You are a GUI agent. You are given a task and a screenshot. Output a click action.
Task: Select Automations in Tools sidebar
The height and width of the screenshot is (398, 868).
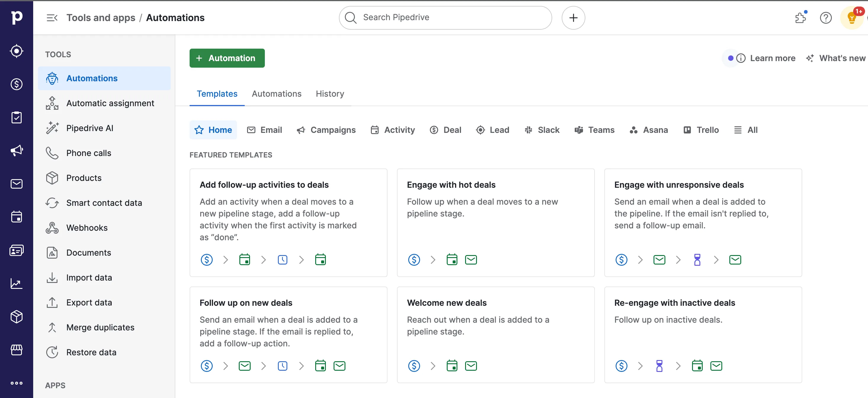click(104, 78)
